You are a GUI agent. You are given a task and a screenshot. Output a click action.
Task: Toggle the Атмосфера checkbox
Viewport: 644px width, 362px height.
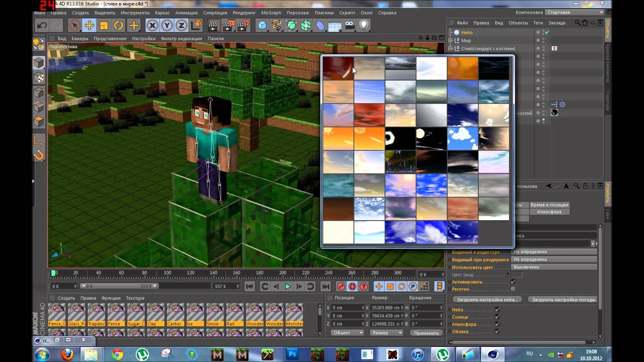[497, 324]
